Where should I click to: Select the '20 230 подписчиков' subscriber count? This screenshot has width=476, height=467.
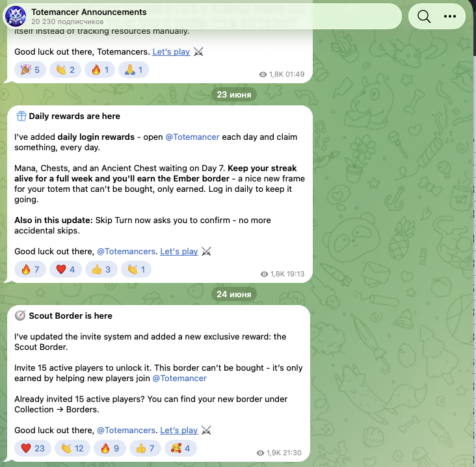tap(68, 22)
